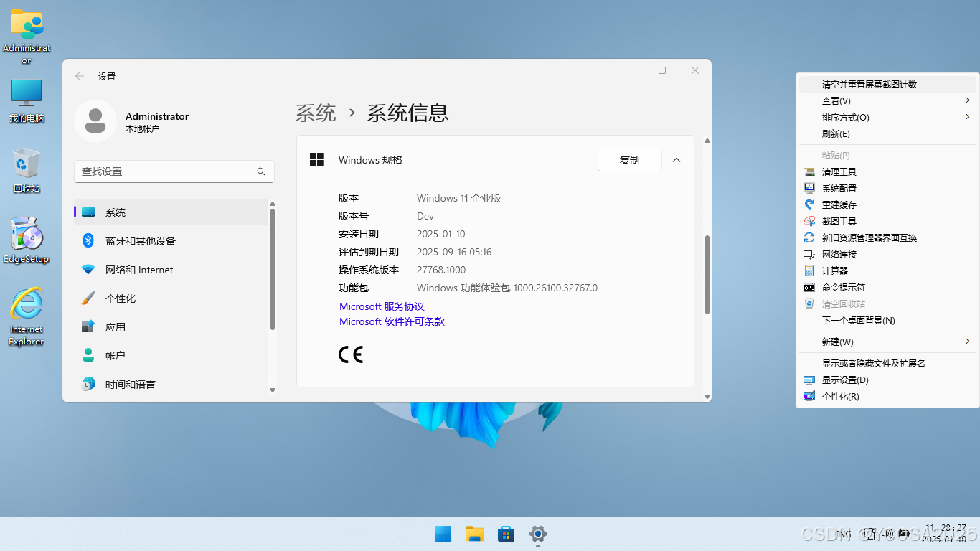Click the Administrator profile avatar
This screenshot has height=551, width=980.
click(95, 121)
